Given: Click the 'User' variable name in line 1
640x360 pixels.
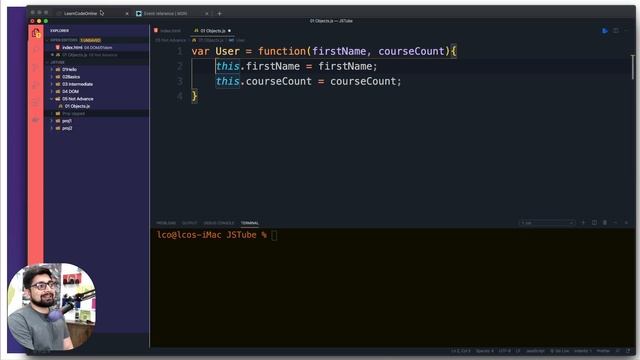Looking at the screenshot, I should pyautogui.click(x=227, y=51).
